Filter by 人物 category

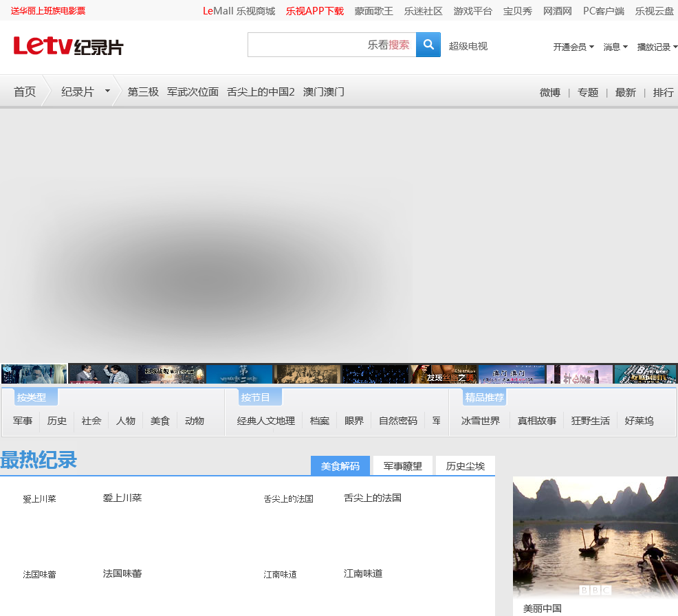coord(125,421)
